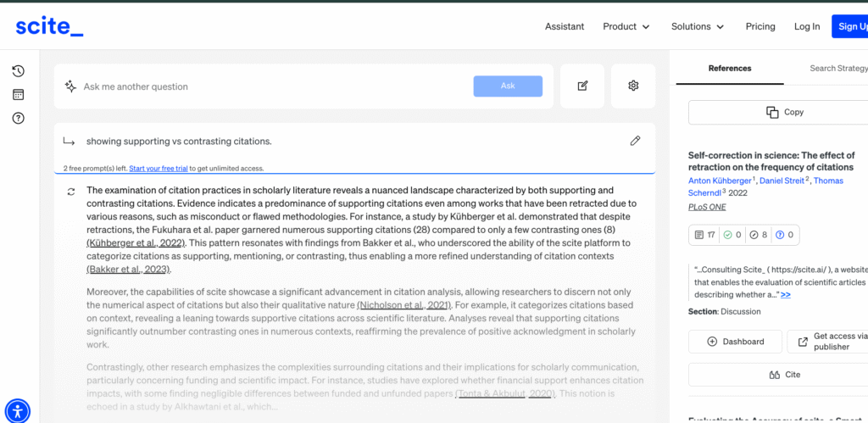Image resolution: width=868 pixels, height=423 pixels.
Task: Click the calendar icon in left sidebar
Action: click(x=18, y=95)
